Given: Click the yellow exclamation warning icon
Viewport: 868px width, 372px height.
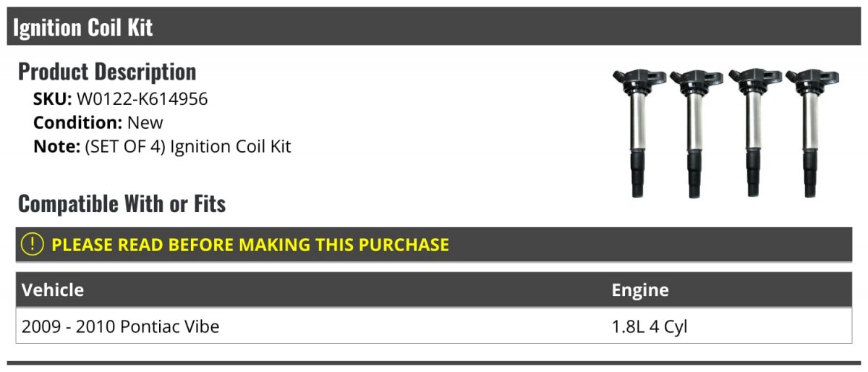Looking at the screenshot, I should point(33,245).
